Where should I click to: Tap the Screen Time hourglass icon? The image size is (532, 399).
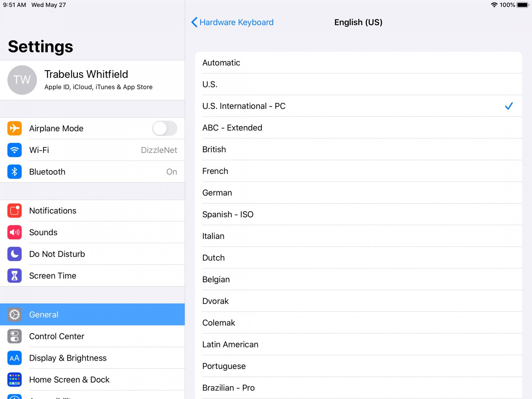[14, 276]
